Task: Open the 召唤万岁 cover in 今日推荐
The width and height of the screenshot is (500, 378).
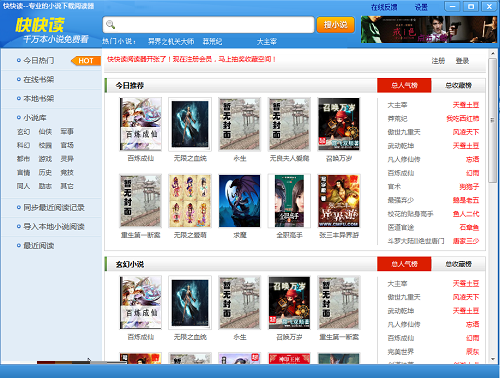Action: coord(339,124)
